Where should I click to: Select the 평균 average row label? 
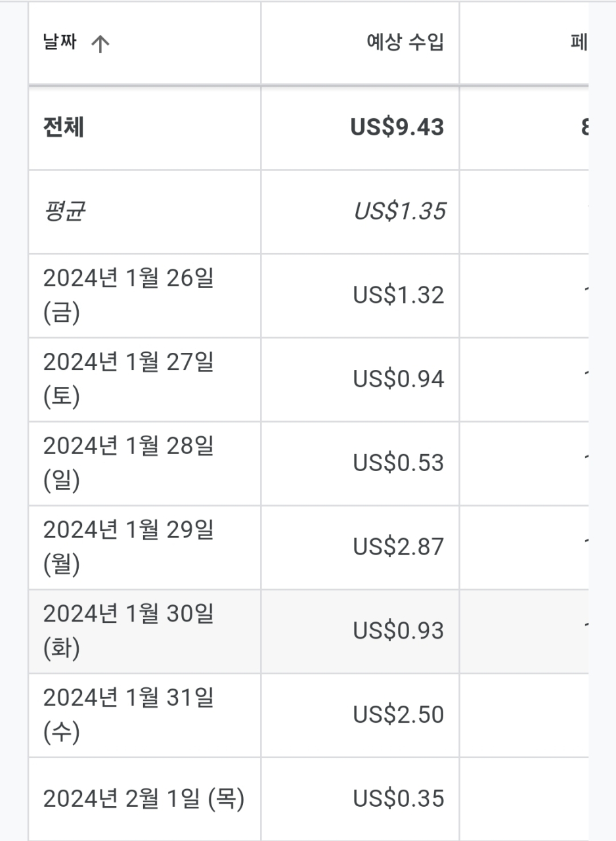64,212
